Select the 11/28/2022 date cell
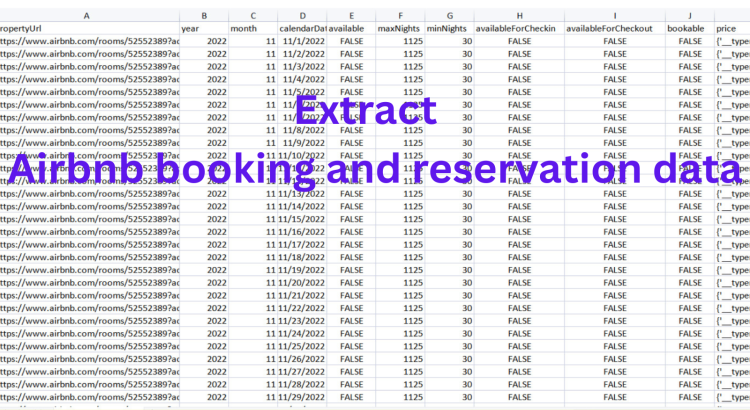This screenshot has height=410, width=750. [302, 385]
